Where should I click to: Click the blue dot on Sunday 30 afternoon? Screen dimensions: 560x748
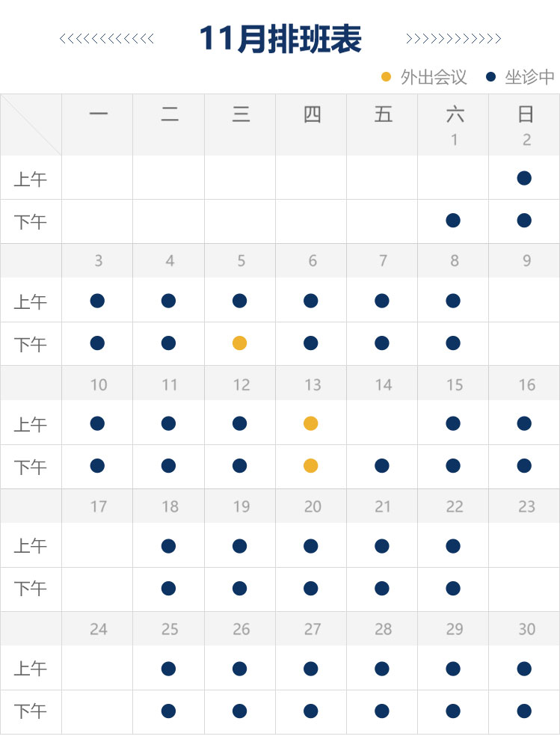(x=524, y=711)
